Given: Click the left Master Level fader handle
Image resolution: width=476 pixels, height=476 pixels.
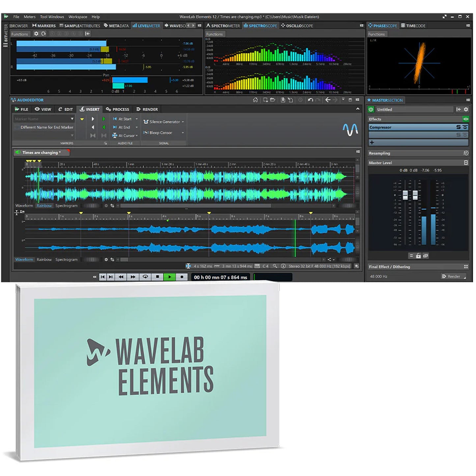Looking at the screenshot, I should coord(405,195).
